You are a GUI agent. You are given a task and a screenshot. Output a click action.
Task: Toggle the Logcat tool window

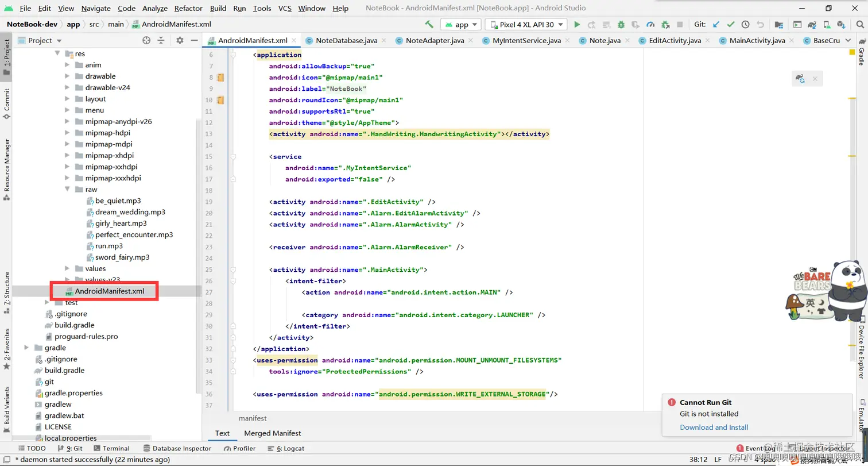[x=286, y=448]
